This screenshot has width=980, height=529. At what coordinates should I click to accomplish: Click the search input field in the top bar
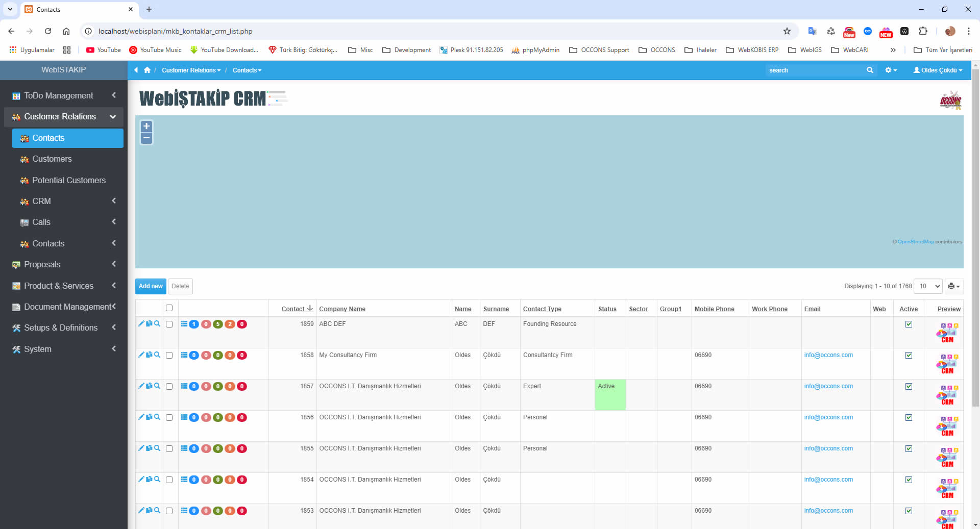coord(815,70)
